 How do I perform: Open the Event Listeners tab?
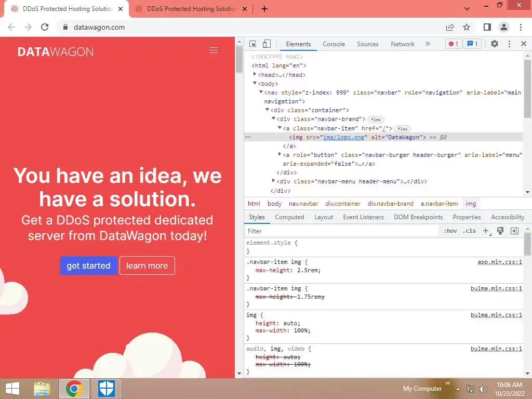coord(363,217)
